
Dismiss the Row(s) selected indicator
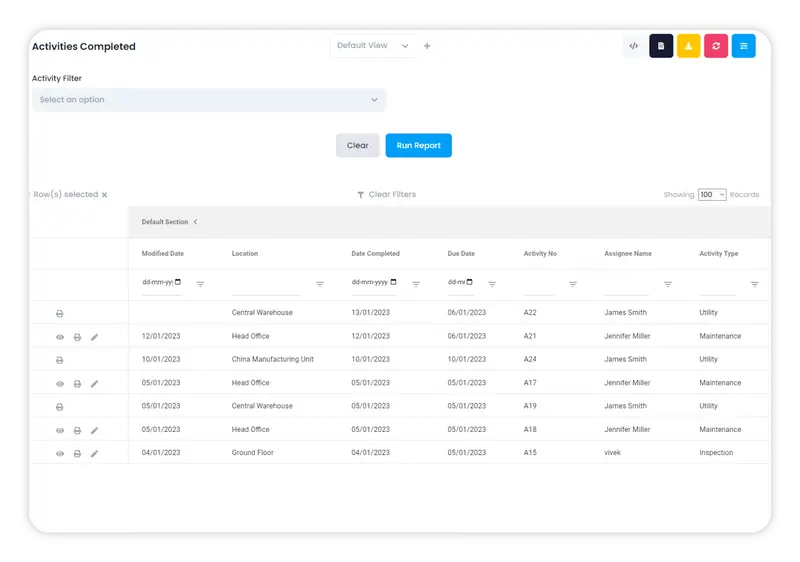coord(105,195)
